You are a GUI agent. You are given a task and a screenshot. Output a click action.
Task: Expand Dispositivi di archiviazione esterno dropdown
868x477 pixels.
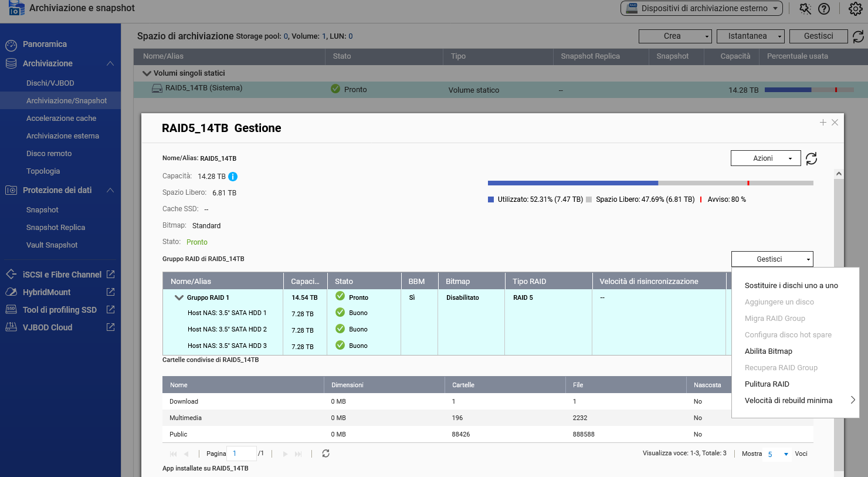[701, 8]
